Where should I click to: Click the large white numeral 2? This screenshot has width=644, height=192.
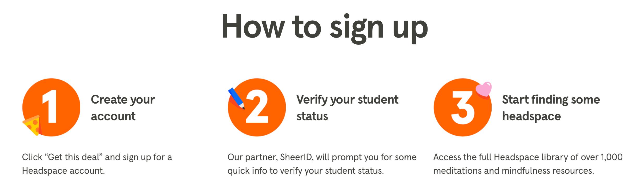pyautogui.click(x=257, y=106)
